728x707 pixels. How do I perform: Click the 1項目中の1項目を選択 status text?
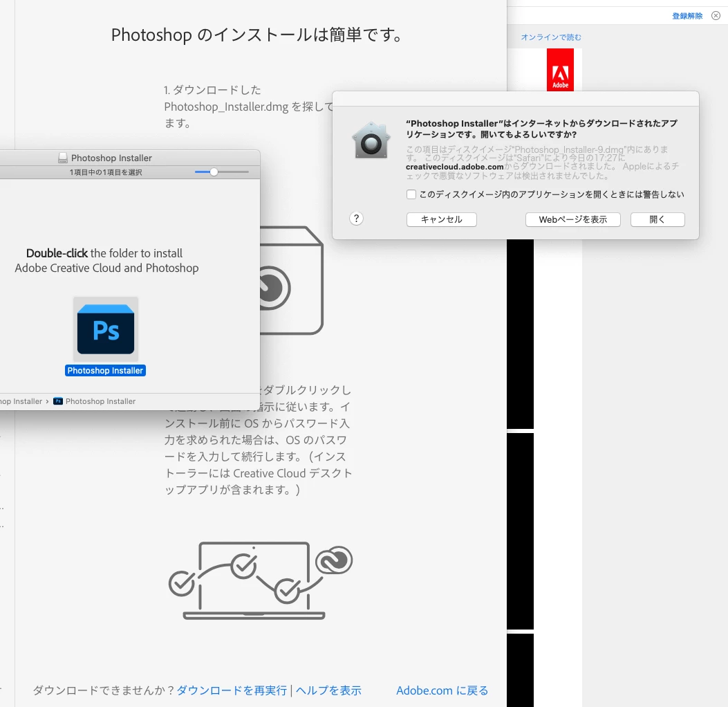tap(106, 172)
